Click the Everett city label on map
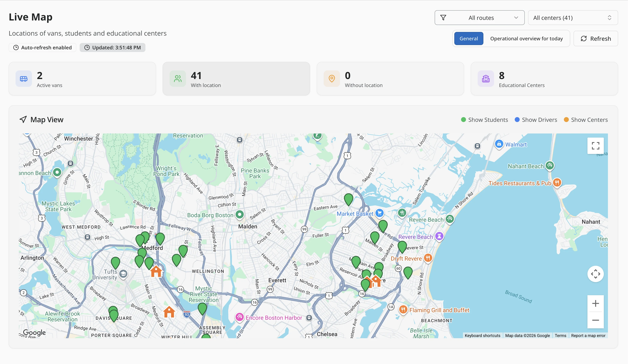 point(277,280)
